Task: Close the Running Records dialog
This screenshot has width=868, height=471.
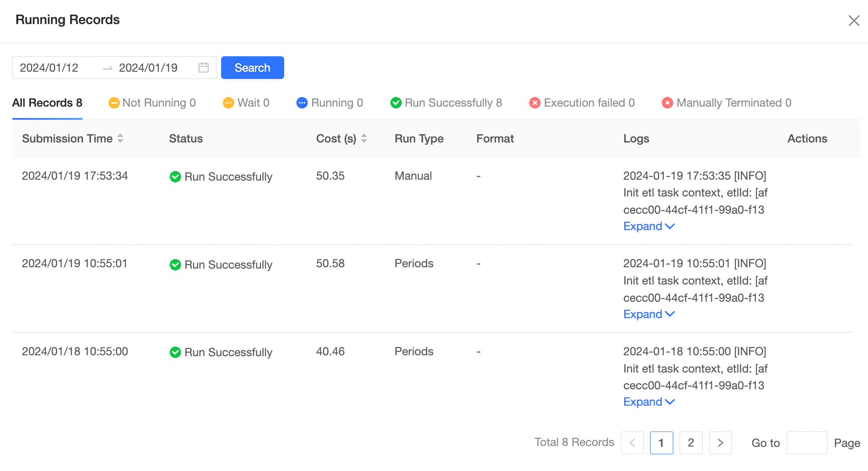Action: point(853,20)
